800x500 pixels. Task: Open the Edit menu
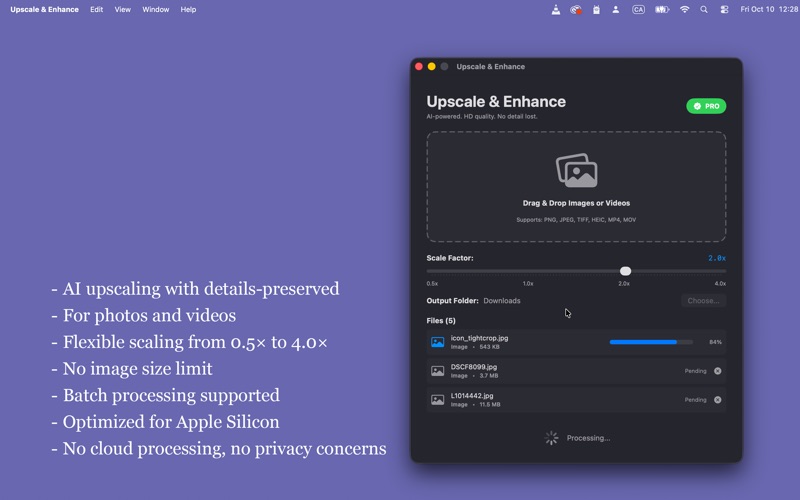point(96,9)
